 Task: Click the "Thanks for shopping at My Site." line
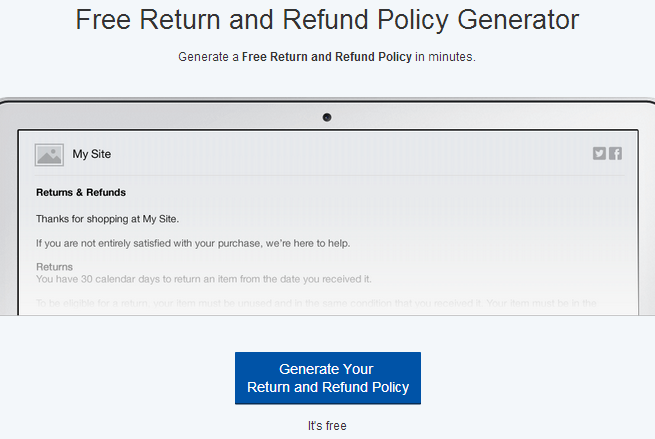tap(107, 219)
